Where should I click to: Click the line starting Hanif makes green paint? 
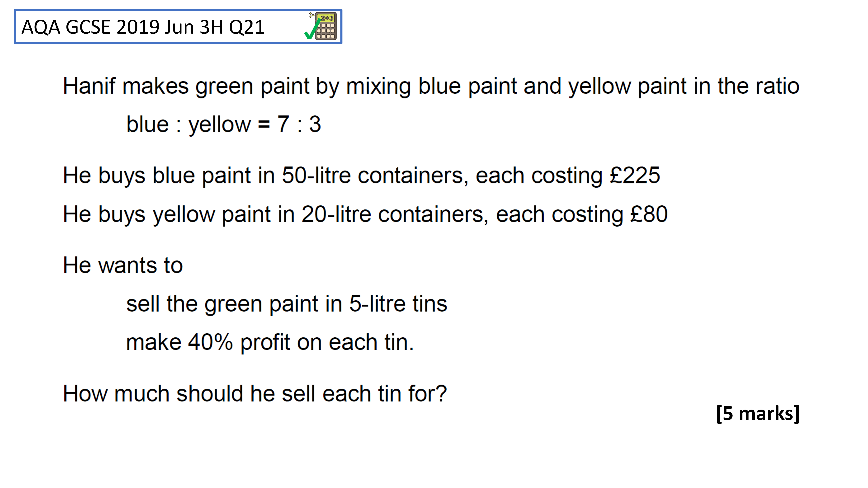(x=431, y=87)
